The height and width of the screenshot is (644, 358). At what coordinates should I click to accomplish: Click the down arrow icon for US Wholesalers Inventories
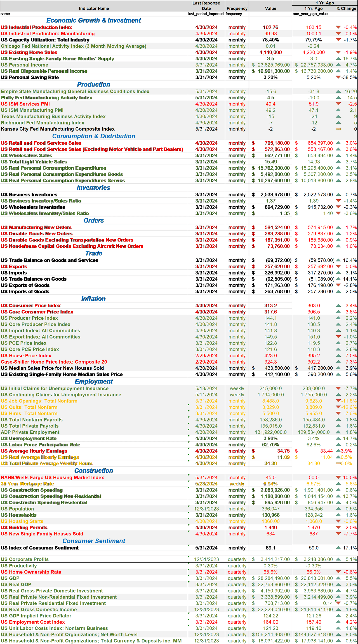(338, 207)
